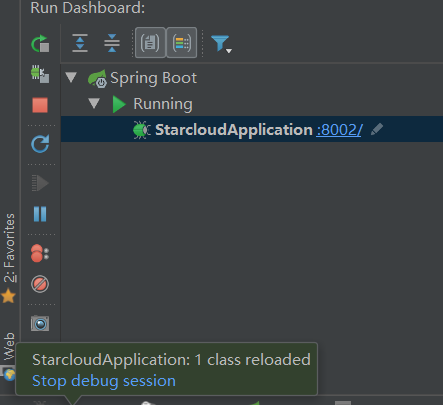443x405 pixels.
Task: Toggle the group by status button
Action: (x=182, y=43)
